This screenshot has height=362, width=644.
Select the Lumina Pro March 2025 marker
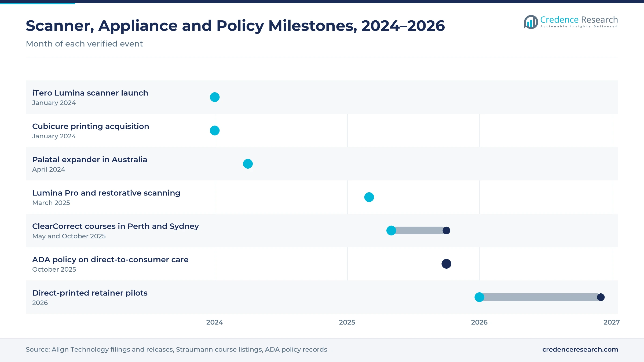pos(369,197)
